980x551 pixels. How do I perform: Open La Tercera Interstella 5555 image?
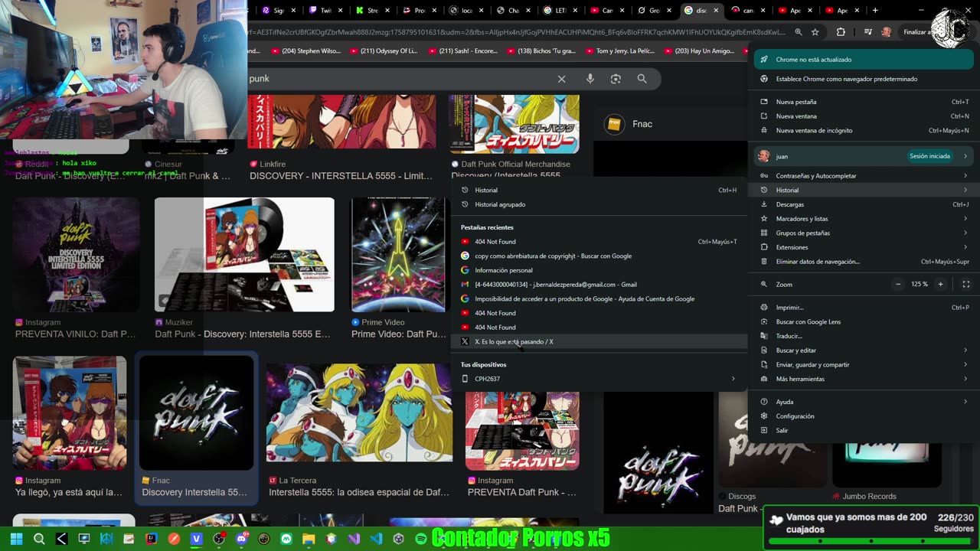[x=359, y=413]
